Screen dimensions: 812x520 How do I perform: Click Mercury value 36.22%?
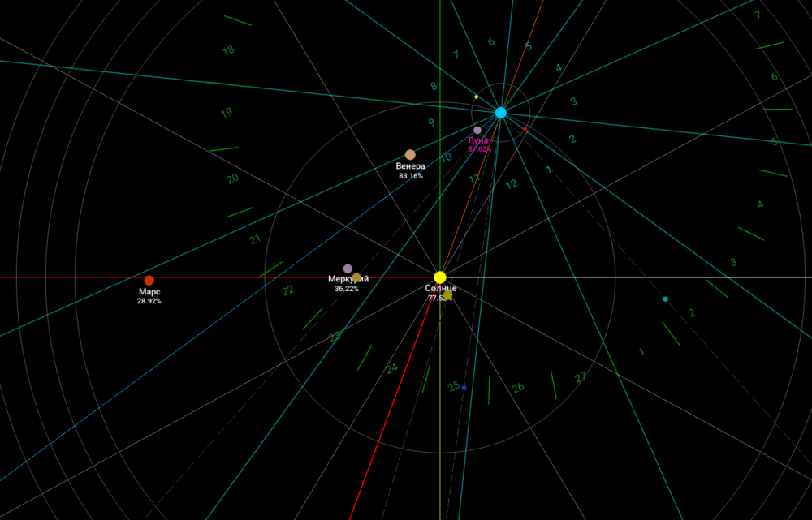[x=347, y=289]
